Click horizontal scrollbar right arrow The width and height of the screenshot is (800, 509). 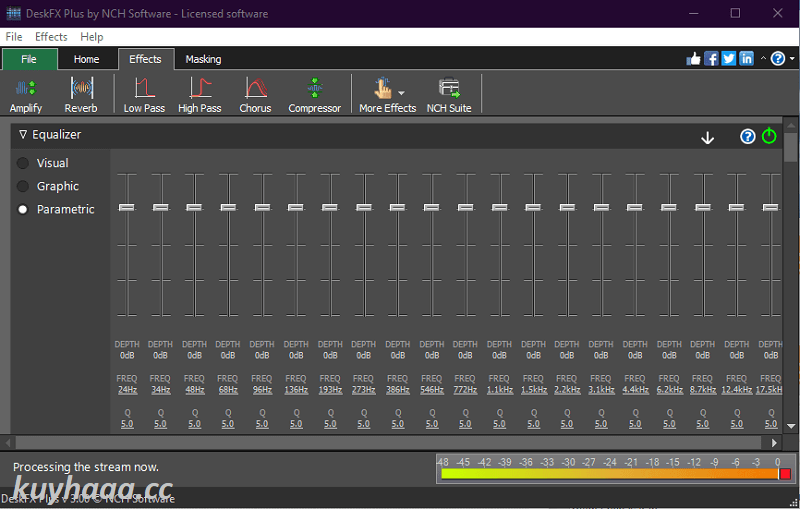pyautogui.click(x=774, y=443)
